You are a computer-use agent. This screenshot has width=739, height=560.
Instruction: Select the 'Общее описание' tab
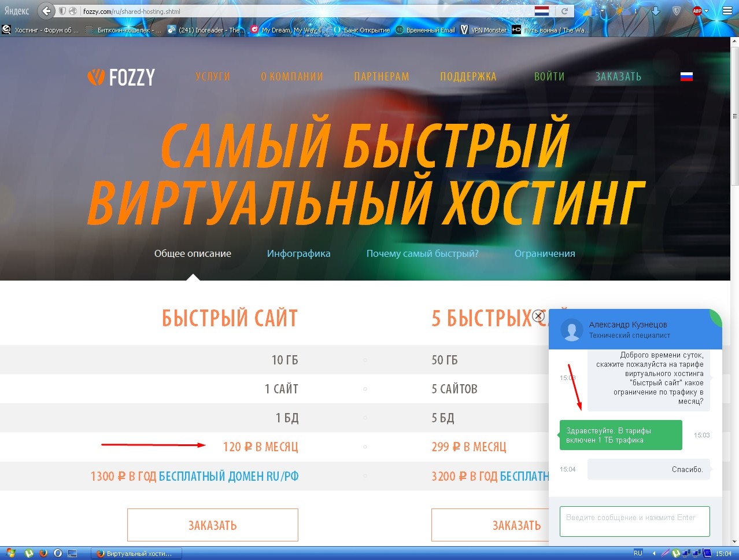click(193, 253)
